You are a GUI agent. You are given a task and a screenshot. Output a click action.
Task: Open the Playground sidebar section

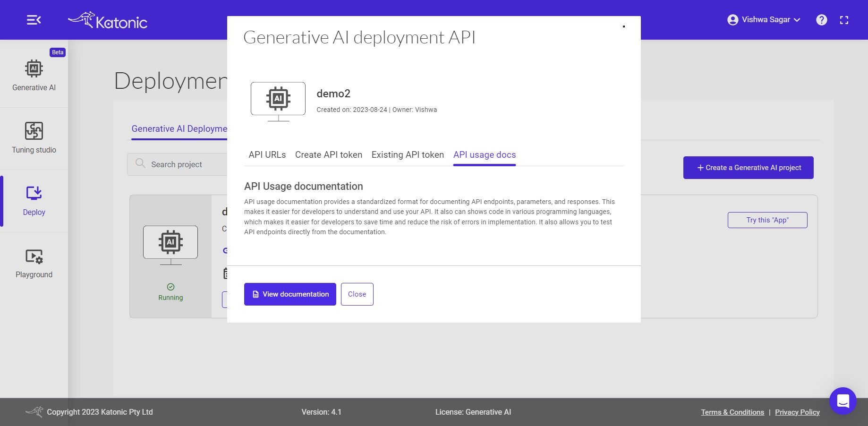tap(34, 264)
